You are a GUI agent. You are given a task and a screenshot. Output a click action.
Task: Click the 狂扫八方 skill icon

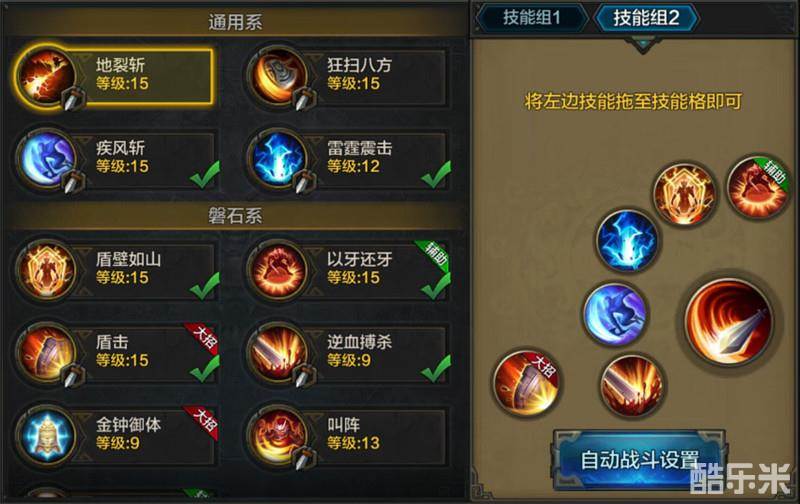[278, 77]
